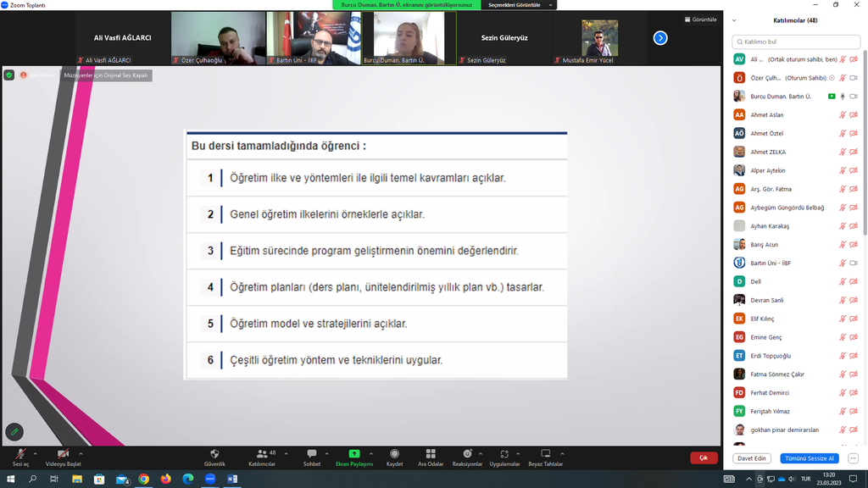The image size is (868, 488).
Task: Click the green pen annotation icon
Action: coord(14,432)
